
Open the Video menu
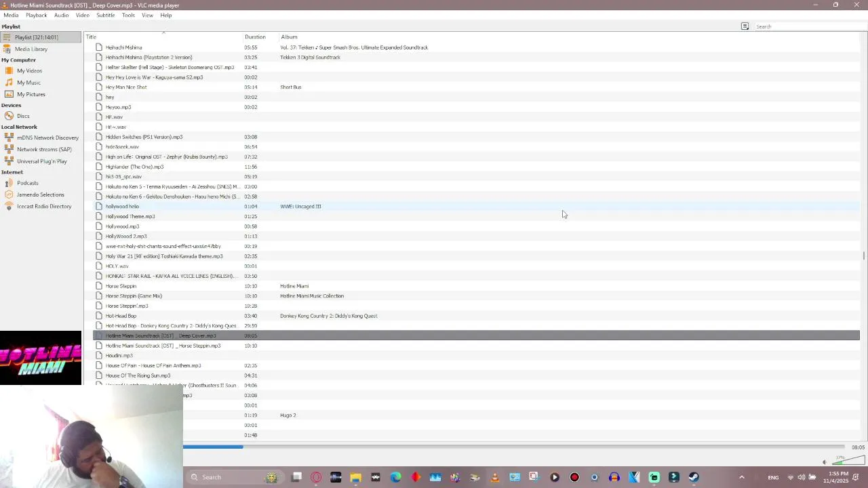82,15
